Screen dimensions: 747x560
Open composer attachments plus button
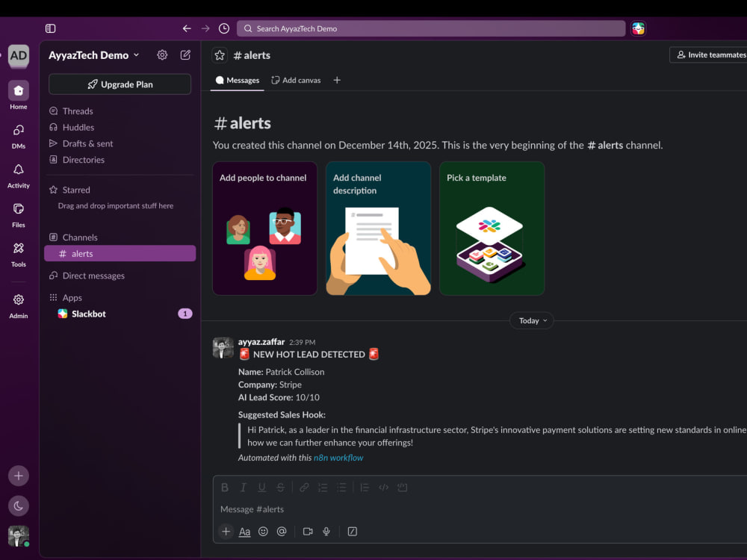tap(226, 532)
